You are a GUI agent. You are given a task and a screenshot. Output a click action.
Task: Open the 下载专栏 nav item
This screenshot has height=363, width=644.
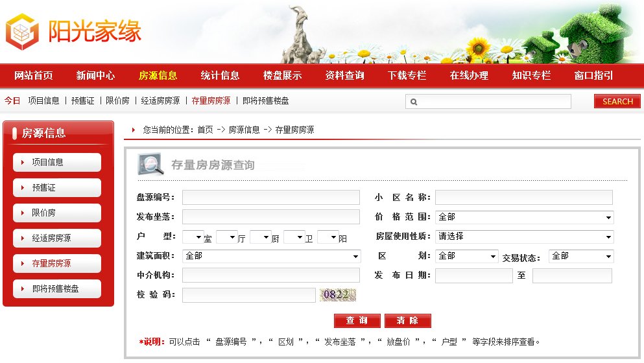coord(407,76)
